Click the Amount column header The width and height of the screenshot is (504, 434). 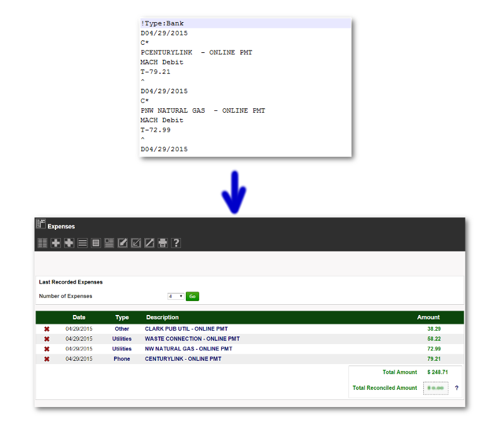(x=428, y=317)
